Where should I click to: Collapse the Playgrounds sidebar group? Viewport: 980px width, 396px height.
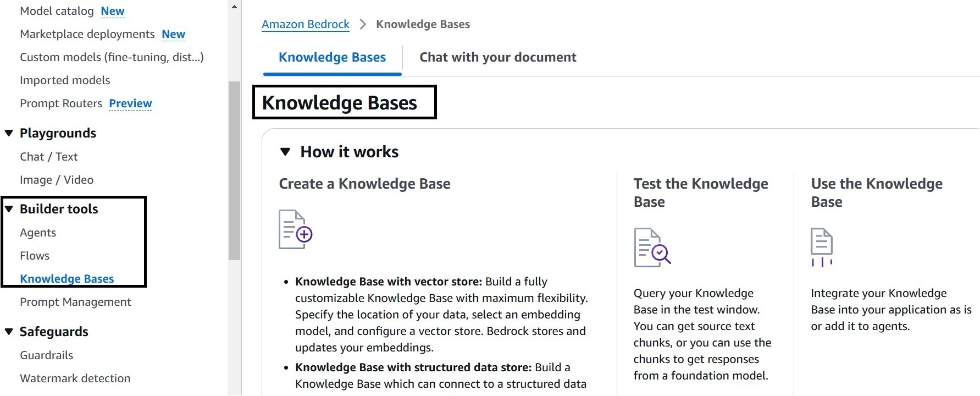pos(9,133)
